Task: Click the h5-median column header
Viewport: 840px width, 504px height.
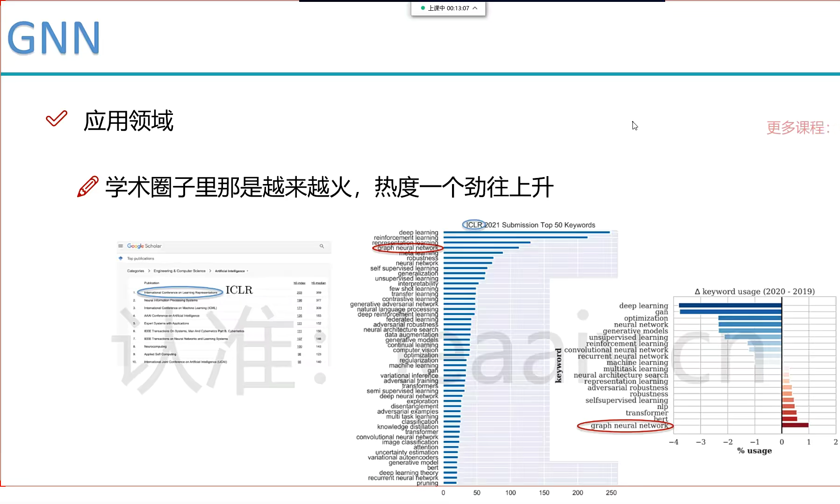Action: point(319,283)
